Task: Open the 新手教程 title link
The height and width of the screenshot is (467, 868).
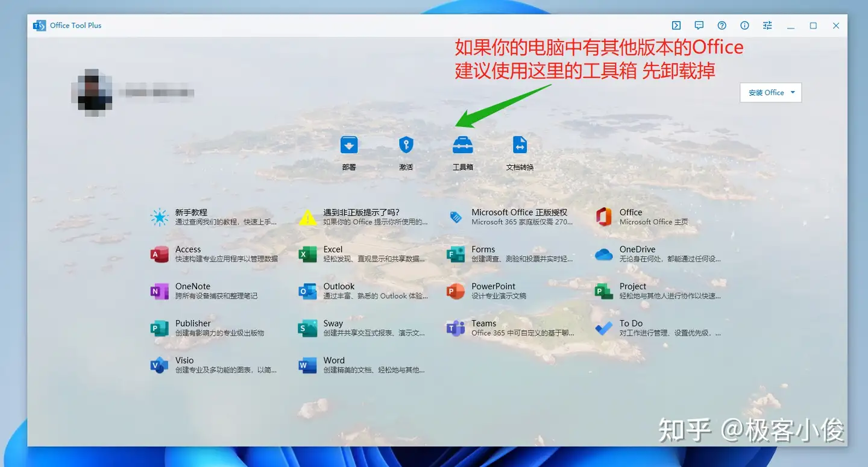Action: [191, 212]
